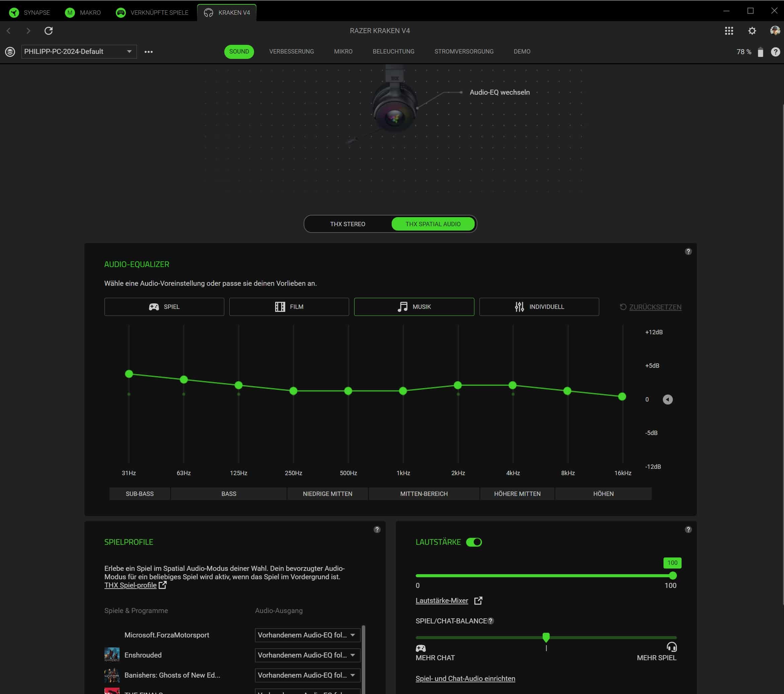
Task: Open settings via the gear icon
Action: point(752,31)
